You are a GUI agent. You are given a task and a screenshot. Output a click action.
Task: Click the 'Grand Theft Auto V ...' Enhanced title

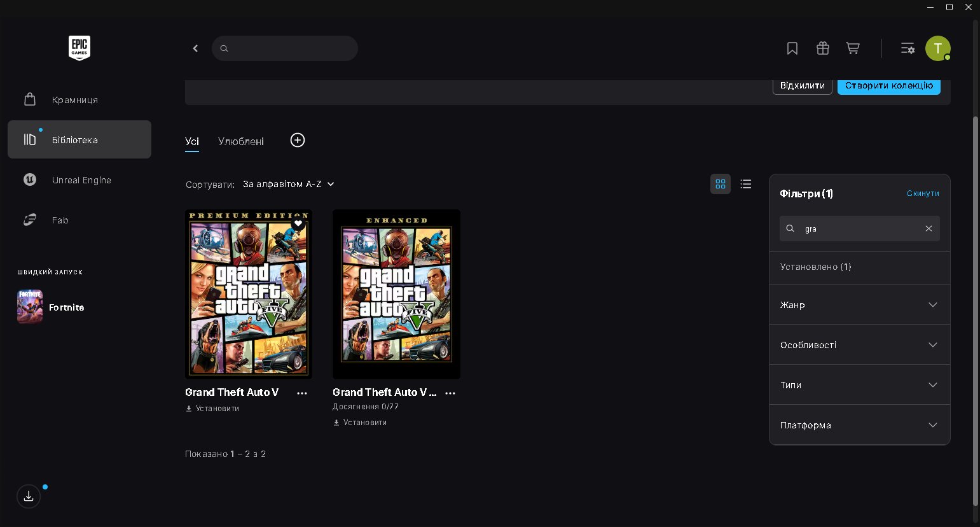point(385,393)
